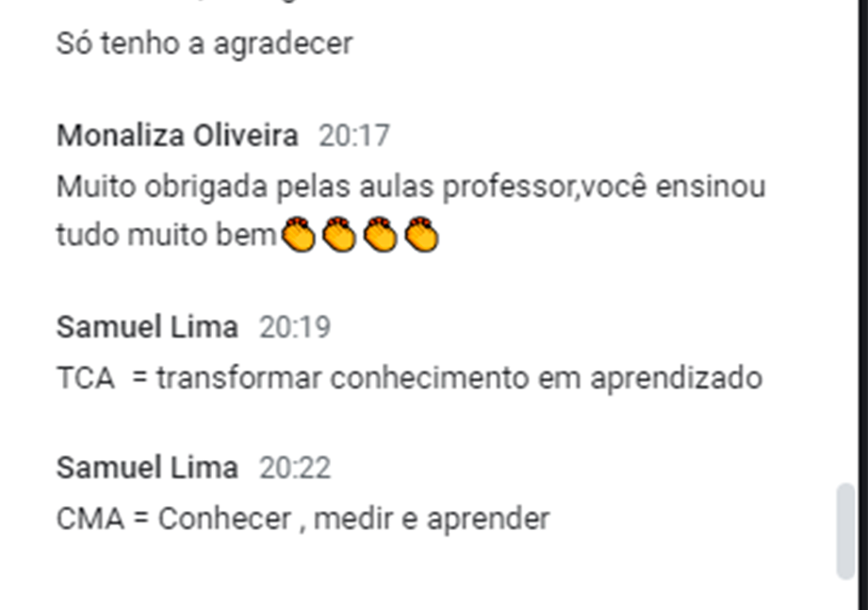Click the 20:22 message timestamp

coord(295,468)
